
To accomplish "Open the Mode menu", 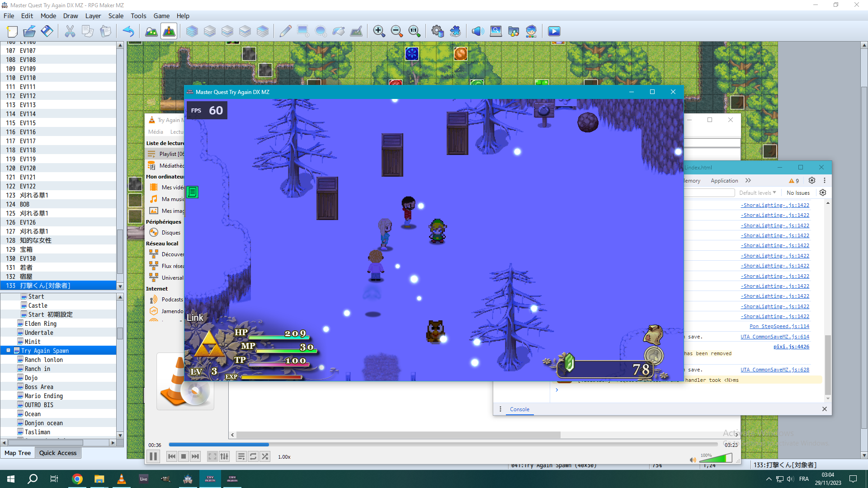I will coord(48,16).
